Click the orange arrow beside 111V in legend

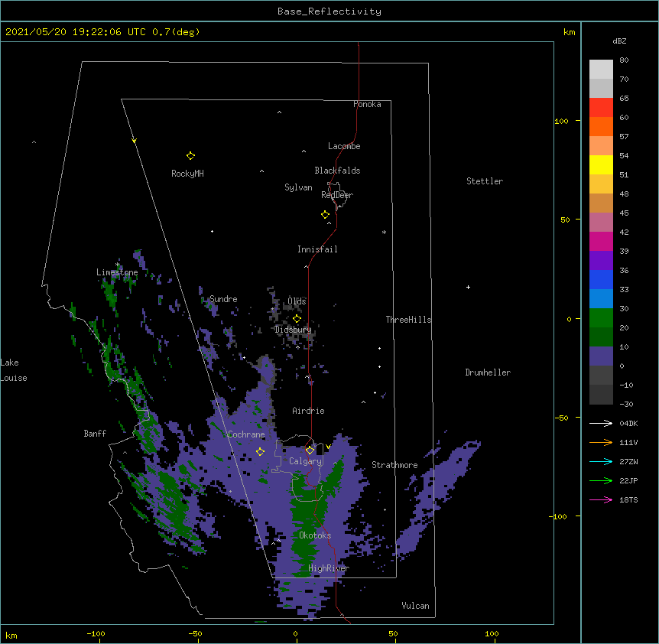[601, 442]
